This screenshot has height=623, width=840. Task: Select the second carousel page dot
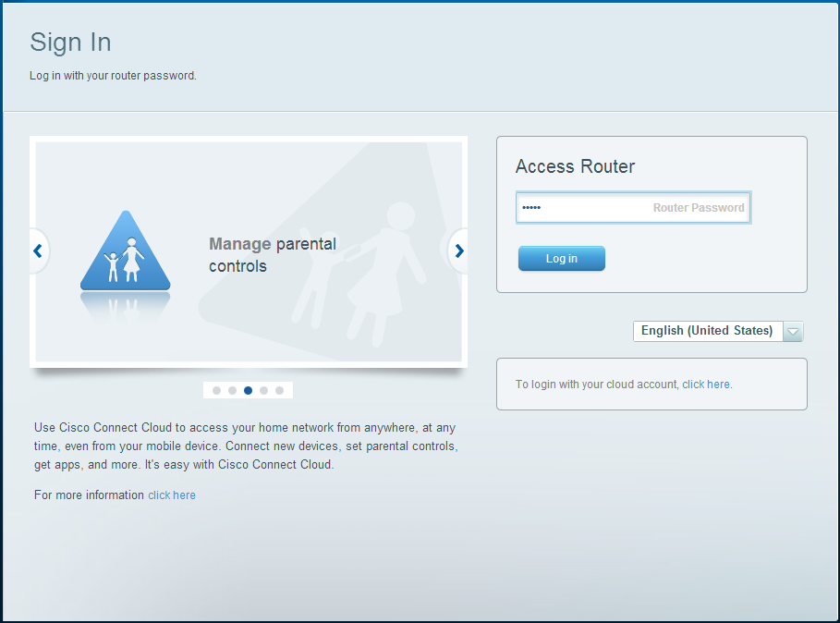pos(232,390)
